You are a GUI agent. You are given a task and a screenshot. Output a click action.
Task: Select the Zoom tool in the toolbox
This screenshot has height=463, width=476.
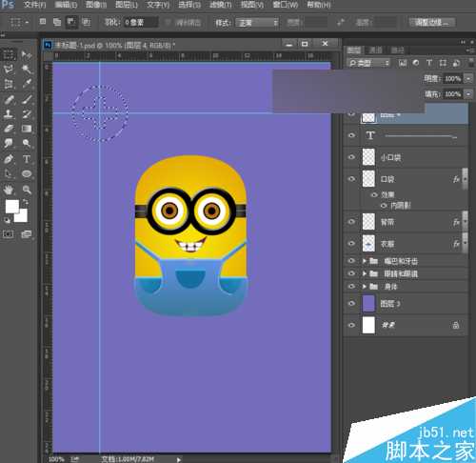tap(27, 190)
